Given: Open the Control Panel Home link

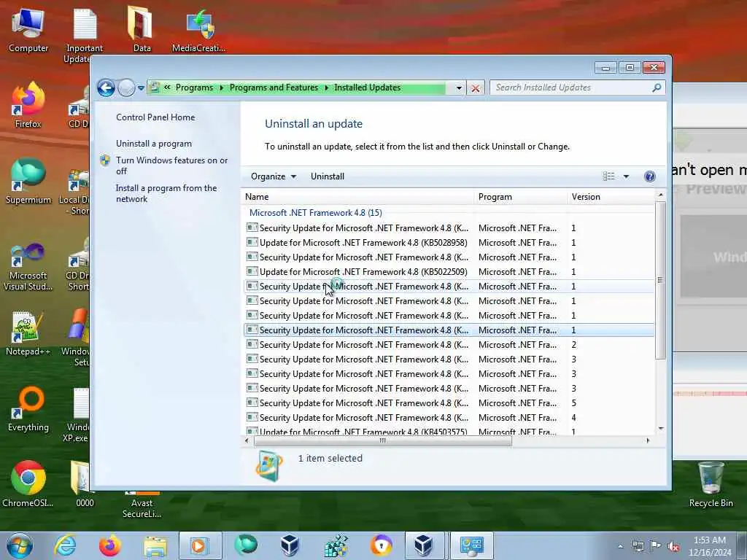Looking at the screenshot, I should pos(155,117).
